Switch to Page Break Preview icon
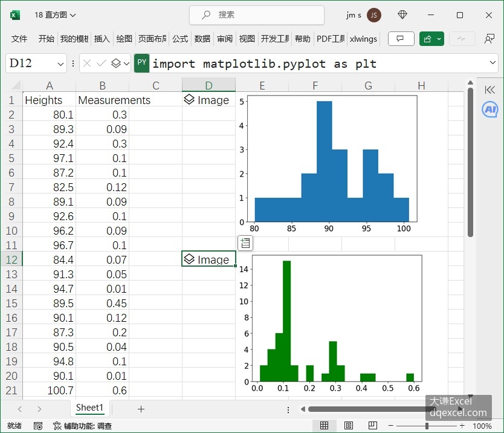This screenshot has width=504, height=433. [372, 426]
